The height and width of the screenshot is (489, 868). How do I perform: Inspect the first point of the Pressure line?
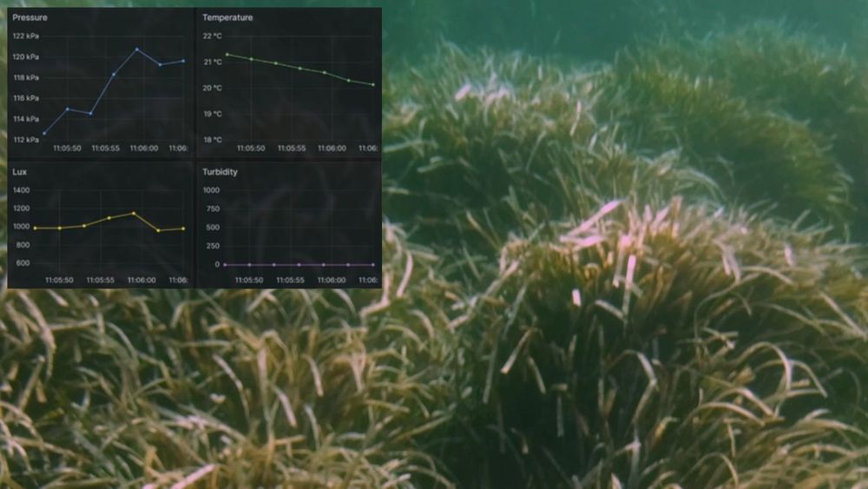(x=44, y=134)
